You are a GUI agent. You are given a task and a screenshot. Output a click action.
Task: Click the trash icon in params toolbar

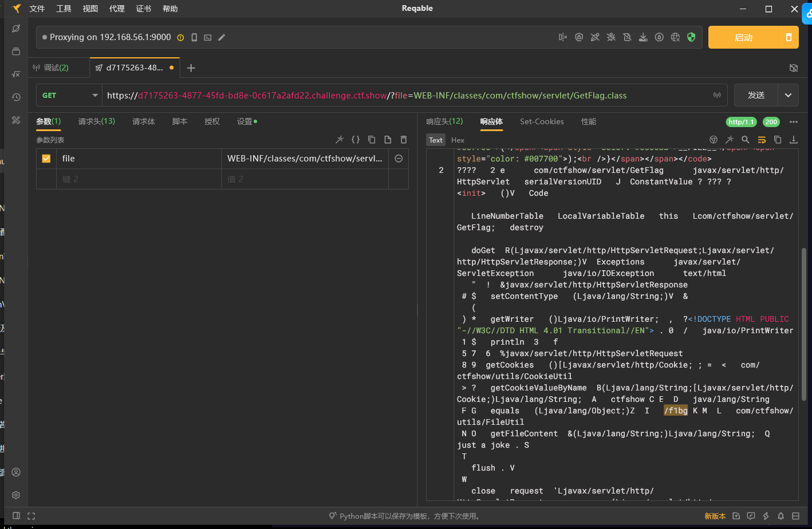click(x=404, y=139)
